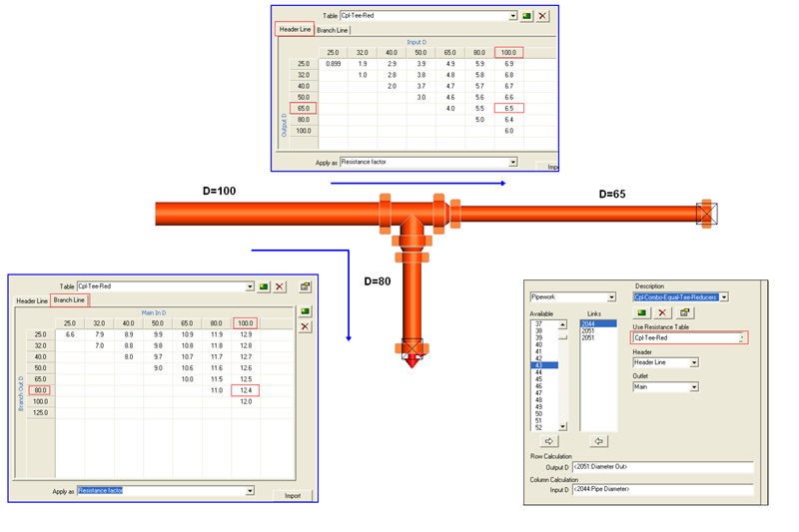799x532 pixels.
Task: Open Table dropdown Cpl-Tee-Red in top panel
Action: [512, 16]
